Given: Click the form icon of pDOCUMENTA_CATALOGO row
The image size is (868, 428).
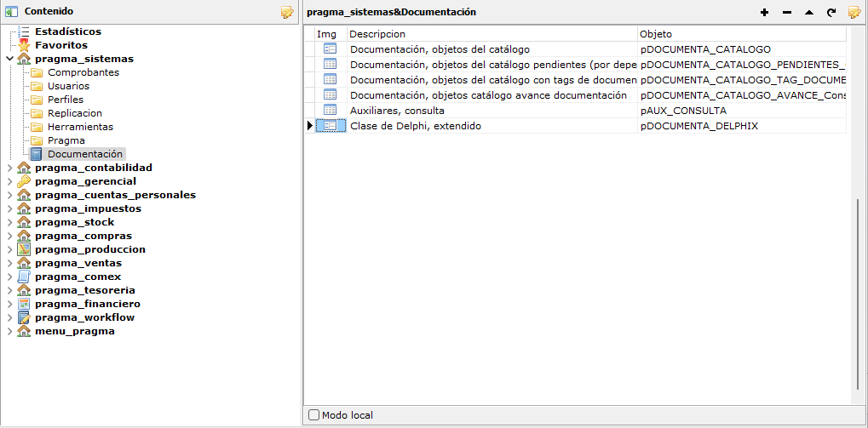Looking at the screenshot, I should point(330,49).
